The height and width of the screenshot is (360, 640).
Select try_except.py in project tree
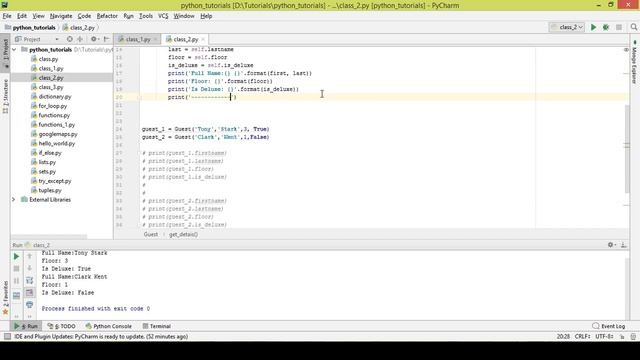(55, 181)
